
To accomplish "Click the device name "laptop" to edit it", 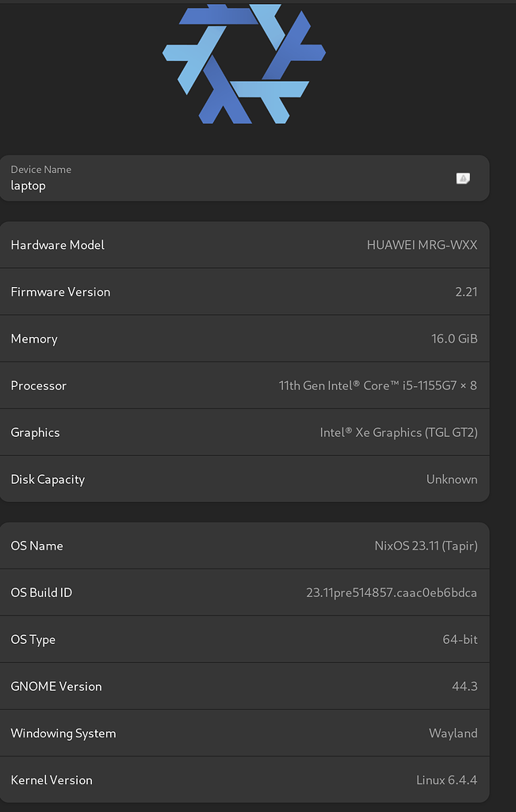I will coord(29,186).
